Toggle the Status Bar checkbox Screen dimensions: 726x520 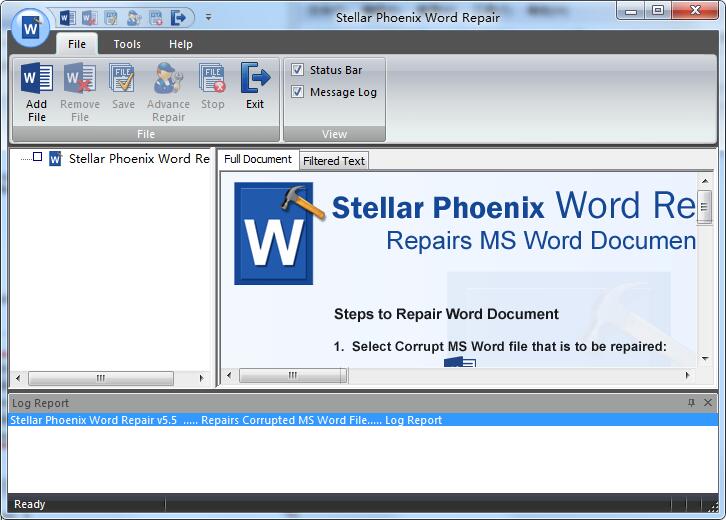[297, 70]
